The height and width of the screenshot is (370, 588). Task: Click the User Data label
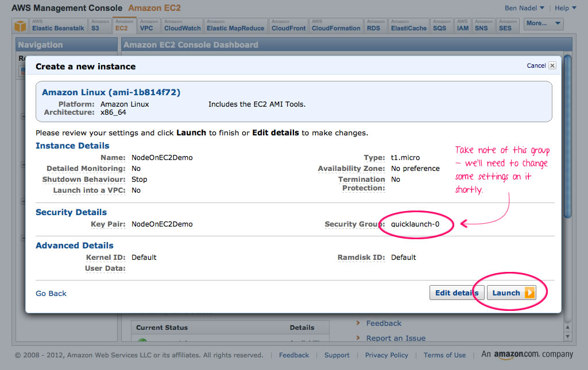105,268
